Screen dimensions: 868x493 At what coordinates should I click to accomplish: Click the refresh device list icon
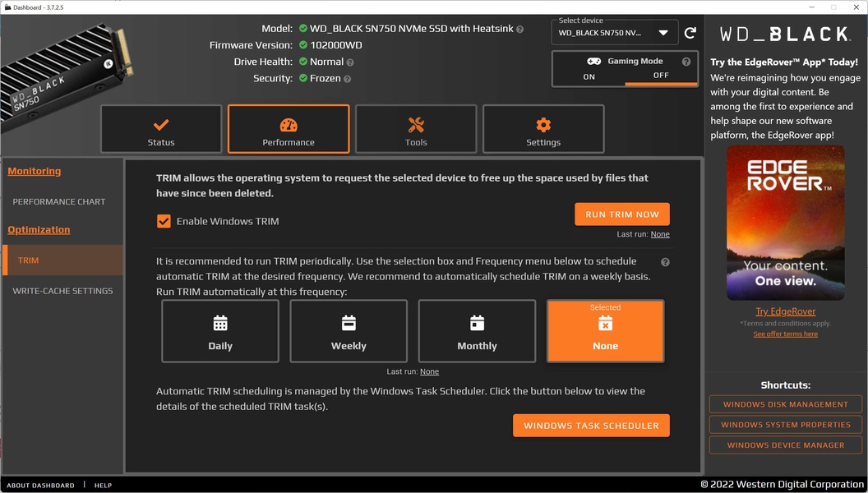click(x=690, y=33)
